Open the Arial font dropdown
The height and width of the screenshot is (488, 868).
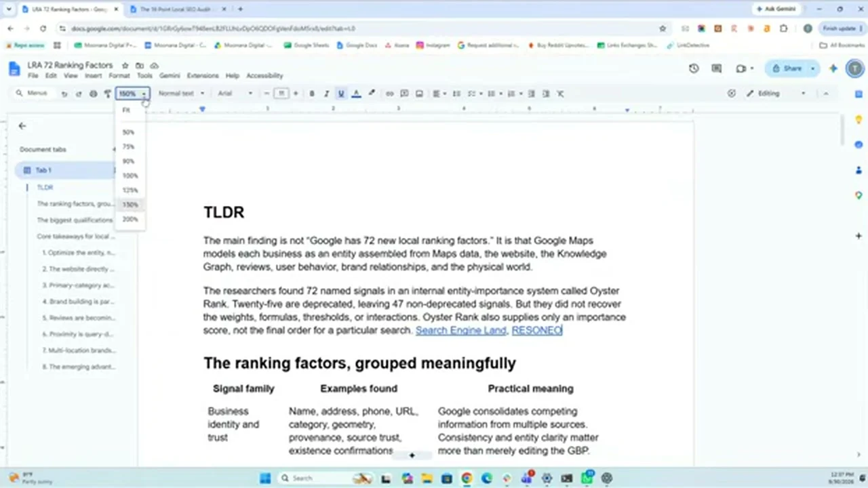[x=235, y=94]
